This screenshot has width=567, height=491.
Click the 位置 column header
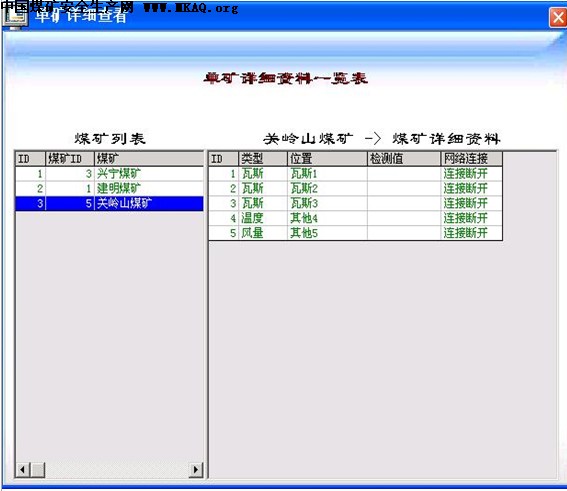coord(327,159)
